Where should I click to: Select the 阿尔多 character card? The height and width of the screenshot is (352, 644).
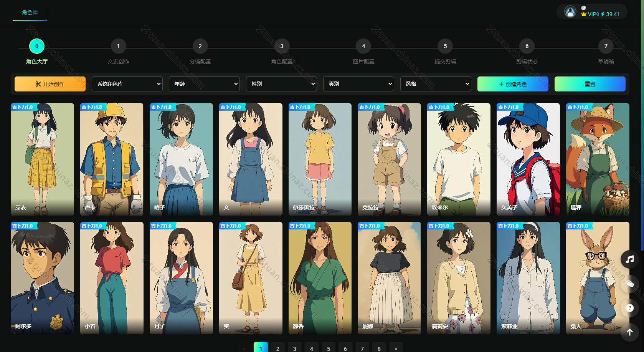(x=42, y=278)
